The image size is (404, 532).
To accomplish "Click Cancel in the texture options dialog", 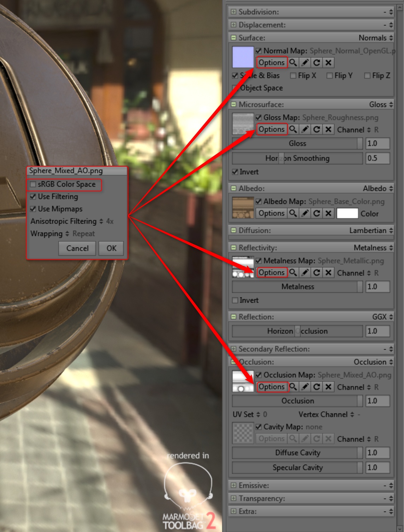I will [77, 248].
